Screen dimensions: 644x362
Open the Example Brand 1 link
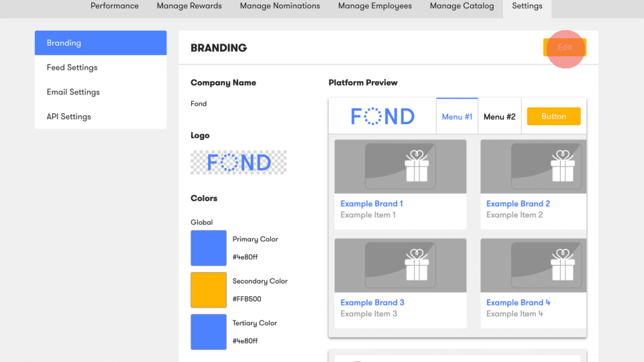(372, 204)
